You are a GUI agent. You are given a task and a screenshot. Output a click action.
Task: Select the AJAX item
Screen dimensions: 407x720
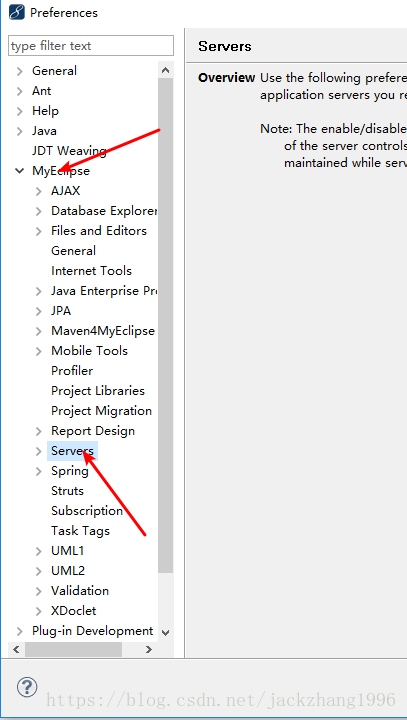65,191
